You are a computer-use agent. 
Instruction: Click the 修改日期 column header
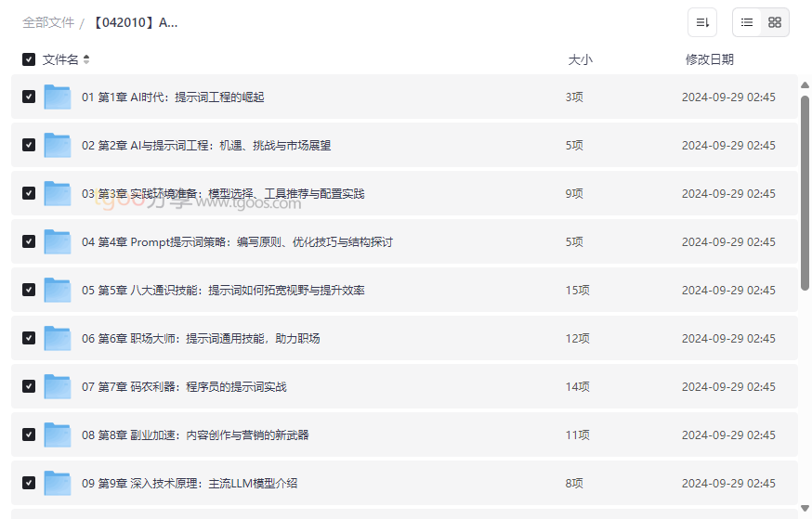(x=709, y=59)
